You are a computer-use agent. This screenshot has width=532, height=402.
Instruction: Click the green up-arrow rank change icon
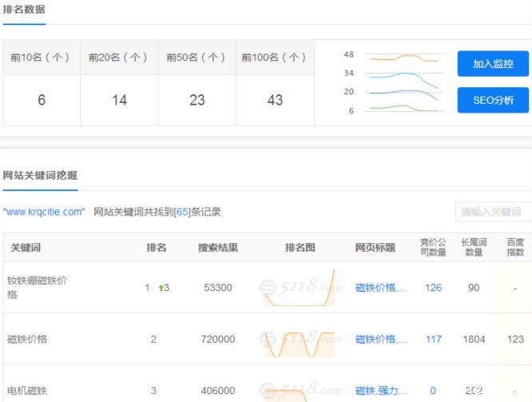pos(162,288)
